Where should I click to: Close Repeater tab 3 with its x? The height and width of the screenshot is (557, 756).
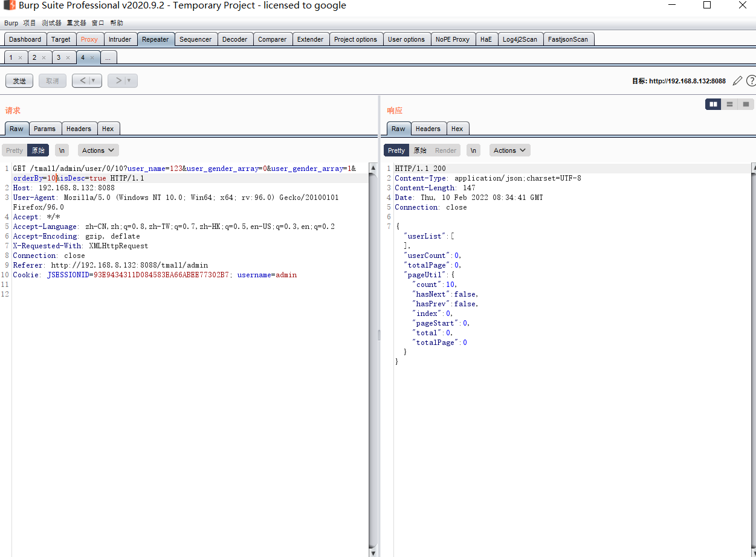[x=68, y=58]
